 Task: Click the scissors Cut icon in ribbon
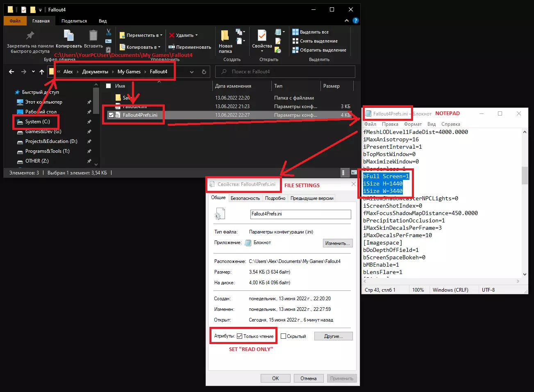[x=109, y=32]
